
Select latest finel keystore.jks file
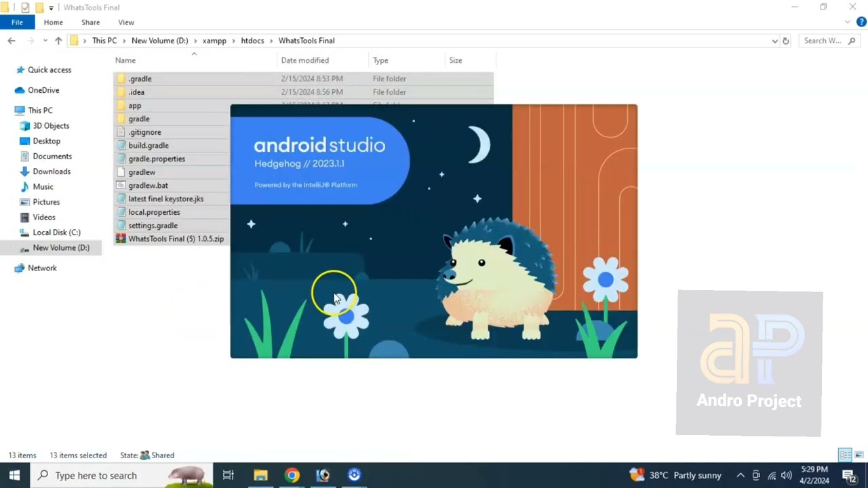click(x=165, y=199)
